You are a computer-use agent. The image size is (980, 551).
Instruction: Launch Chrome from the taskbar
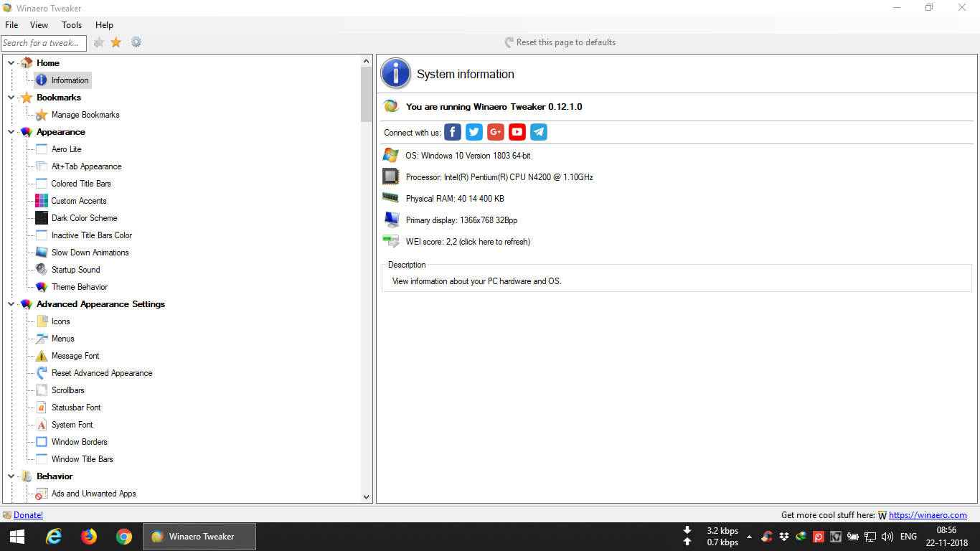(x=124, y=537)
